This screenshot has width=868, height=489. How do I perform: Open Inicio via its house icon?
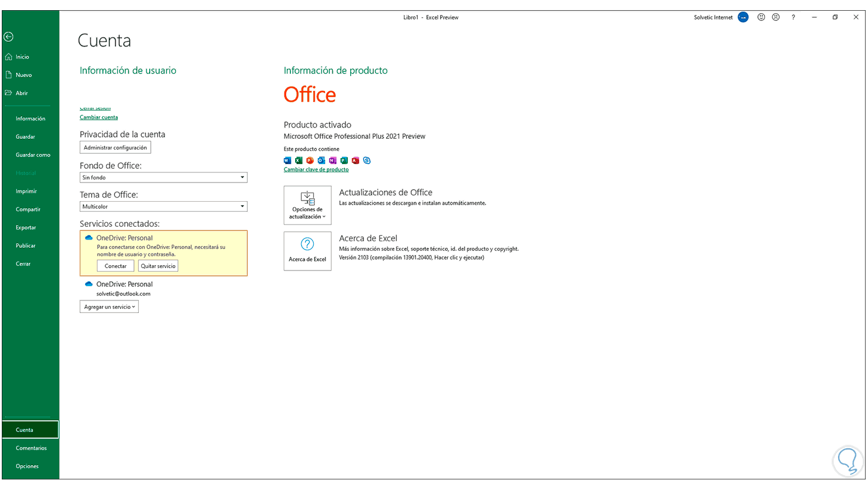pos(8,57)
